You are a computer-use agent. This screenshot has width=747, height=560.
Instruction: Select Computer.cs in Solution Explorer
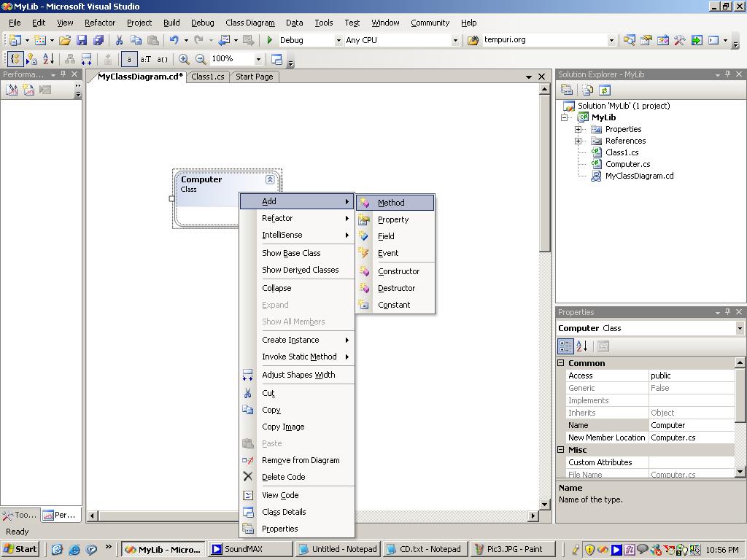click(x=627, y=164)
